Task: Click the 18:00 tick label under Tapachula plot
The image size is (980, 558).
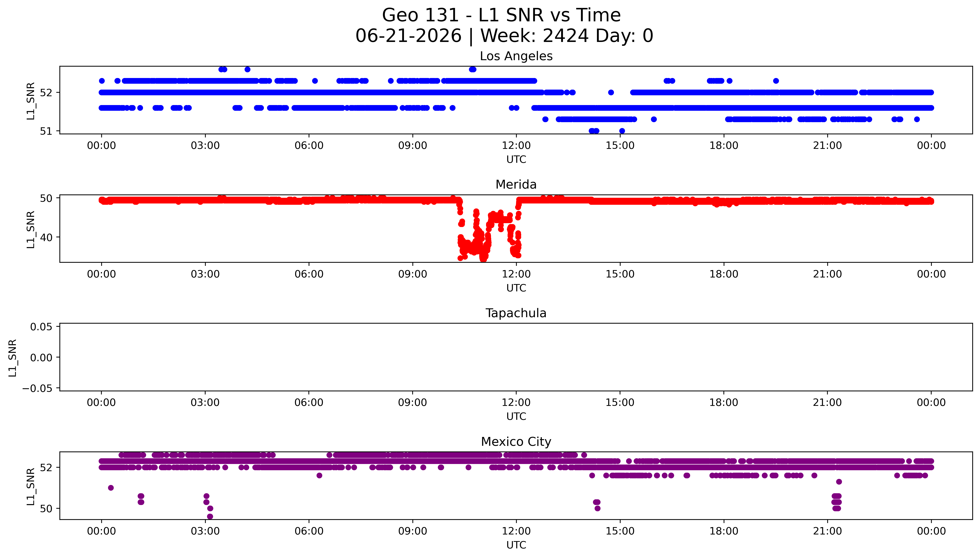Action: (x=724, y=402)
